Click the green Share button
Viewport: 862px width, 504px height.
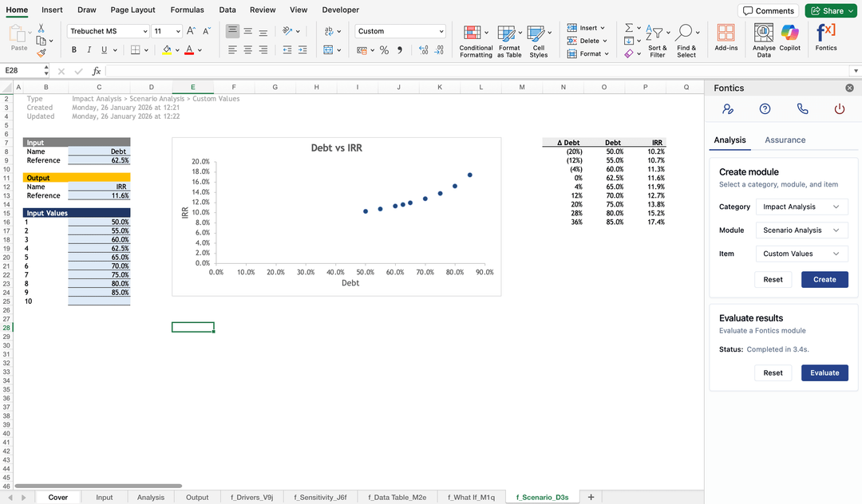(x=830, y=10)
